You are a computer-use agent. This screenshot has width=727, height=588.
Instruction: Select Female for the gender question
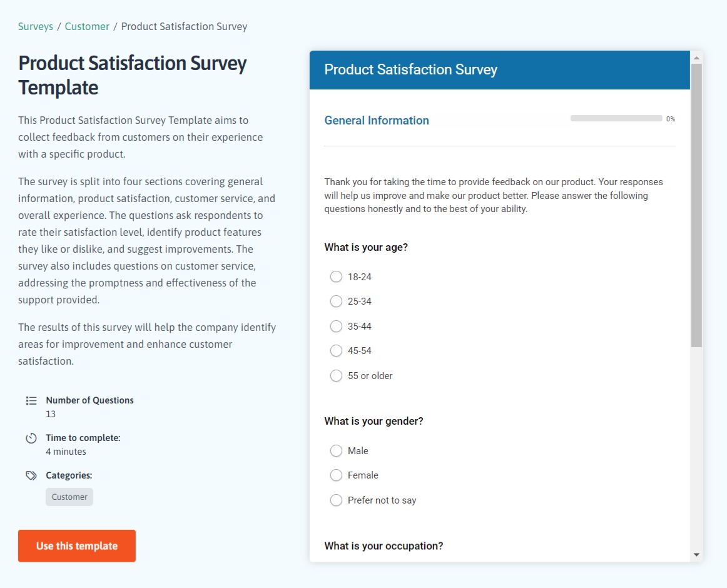point(336,475)
